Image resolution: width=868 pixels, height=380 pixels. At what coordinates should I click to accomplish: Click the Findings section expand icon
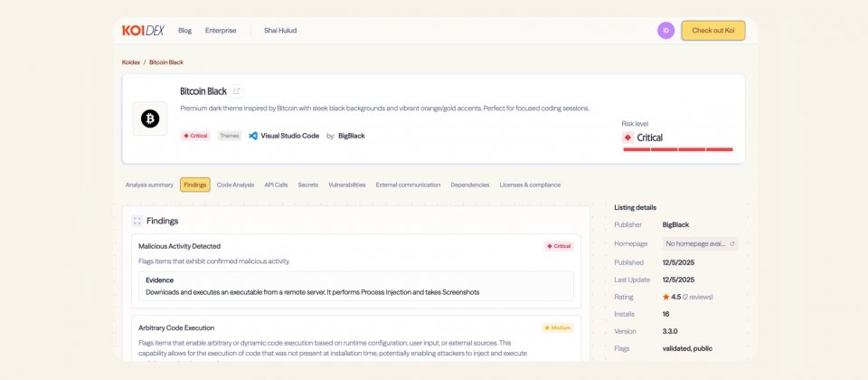pos(137,220)
